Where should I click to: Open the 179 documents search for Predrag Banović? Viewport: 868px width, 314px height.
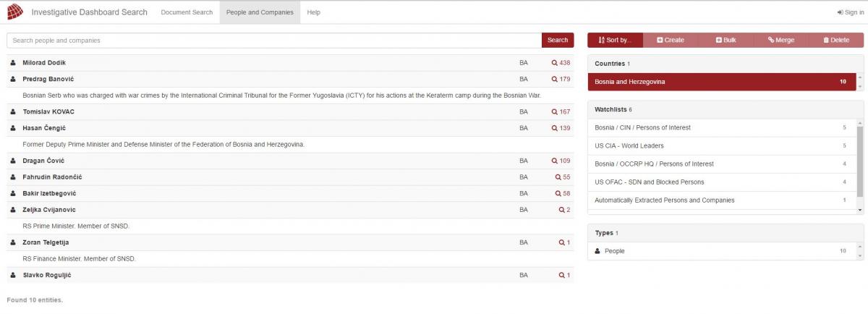pyautogui.click(x=561, y=79)
